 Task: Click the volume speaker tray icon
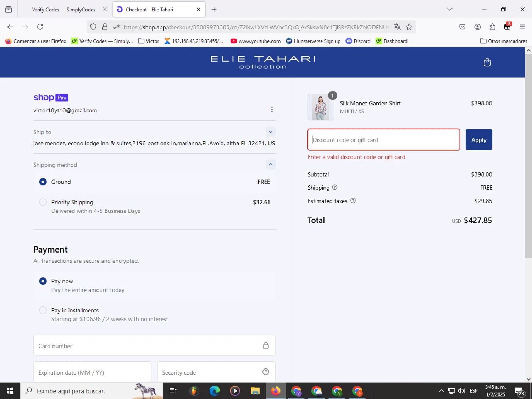[461, 391]
